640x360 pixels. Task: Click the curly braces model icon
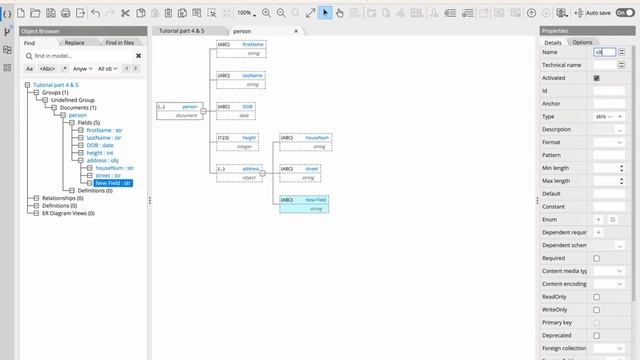pyautogui.click(x=7, y=14)
